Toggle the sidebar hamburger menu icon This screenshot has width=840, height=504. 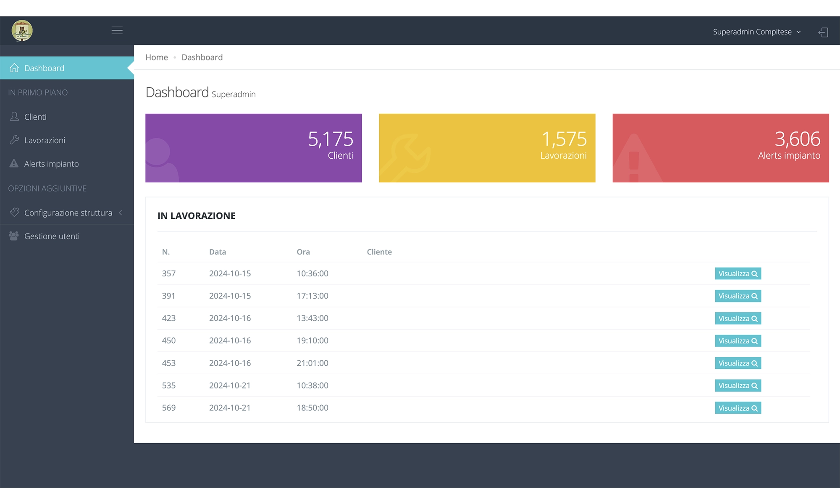(x=117, y=30)
